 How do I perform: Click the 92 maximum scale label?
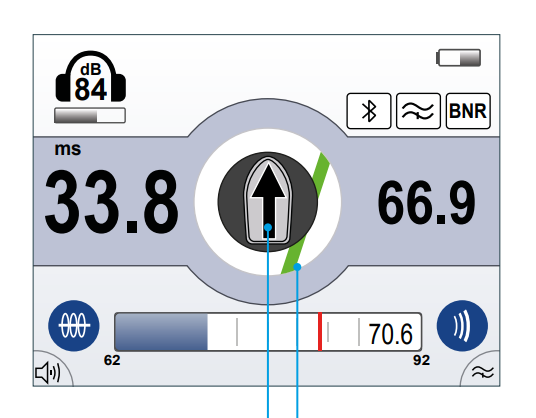421,360
